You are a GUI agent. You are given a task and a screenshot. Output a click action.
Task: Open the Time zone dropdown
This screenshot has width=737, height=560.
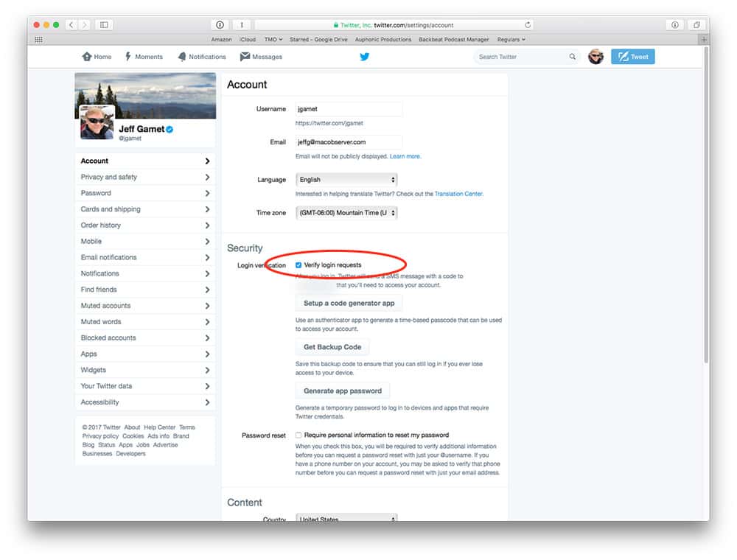[346, 213]
